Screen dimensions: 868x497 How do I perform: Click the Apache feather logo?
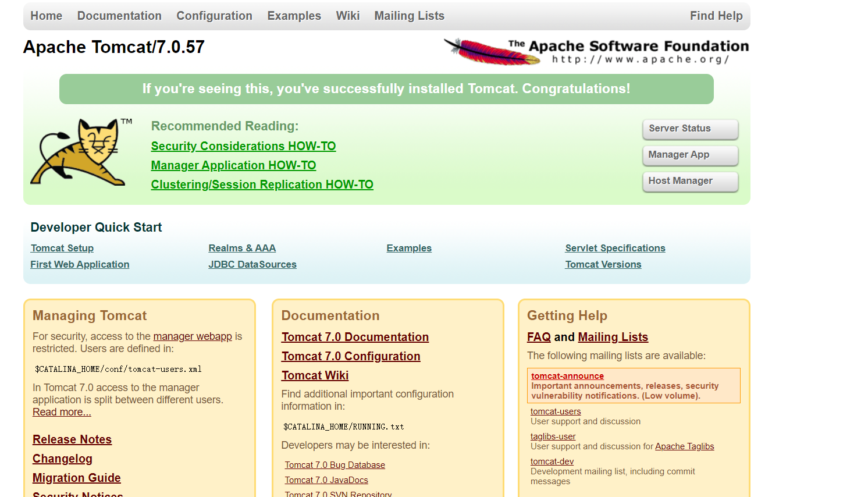point(492,51)
